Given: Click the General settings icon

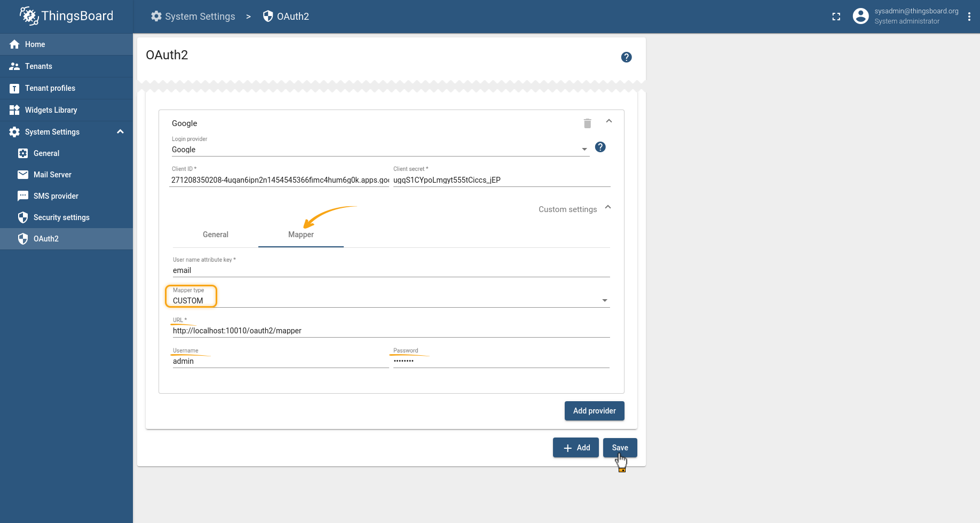Looking at the screenshot, I should coord(23,153).
